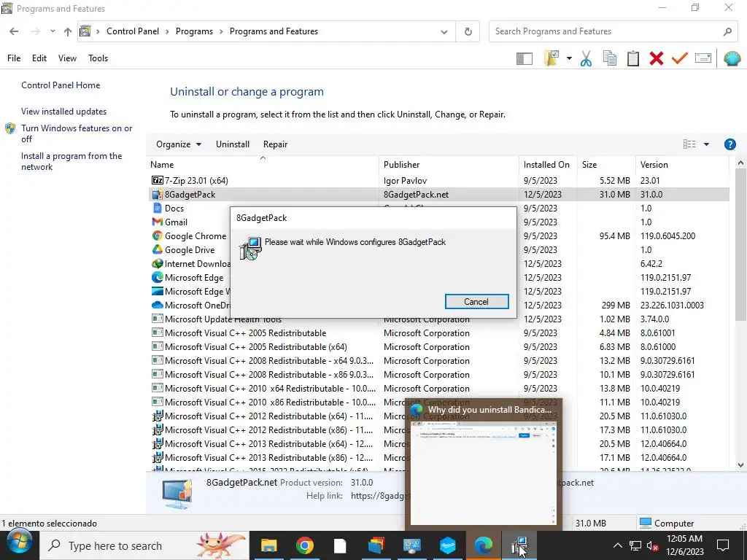Click the Rename toolbar icon
Screen dimensions: 747x560
703,58
